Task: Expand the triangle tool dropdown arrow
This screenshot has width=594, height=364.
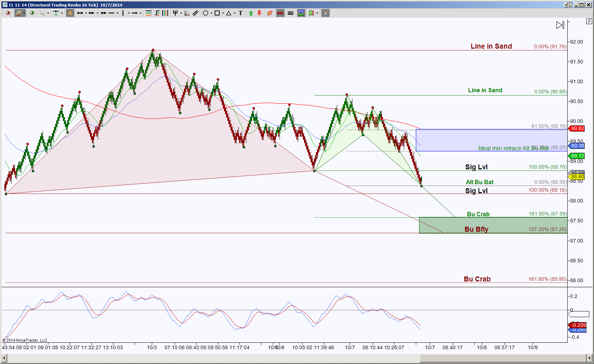Action: point(234,13)
